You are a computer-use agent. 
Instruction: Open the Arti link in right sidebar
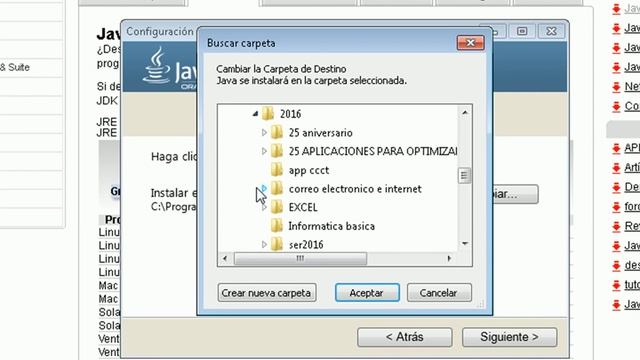[632, 167]
